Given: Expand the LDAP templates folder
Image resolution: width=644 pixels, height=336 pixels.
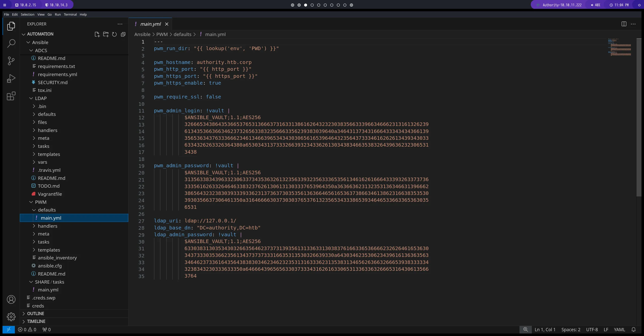Looking at the screenshot, I should coord(49,154).
